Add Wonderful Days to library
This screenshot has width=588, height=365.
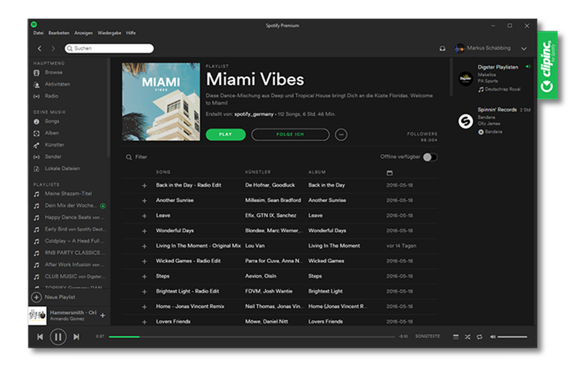point(144,231)
